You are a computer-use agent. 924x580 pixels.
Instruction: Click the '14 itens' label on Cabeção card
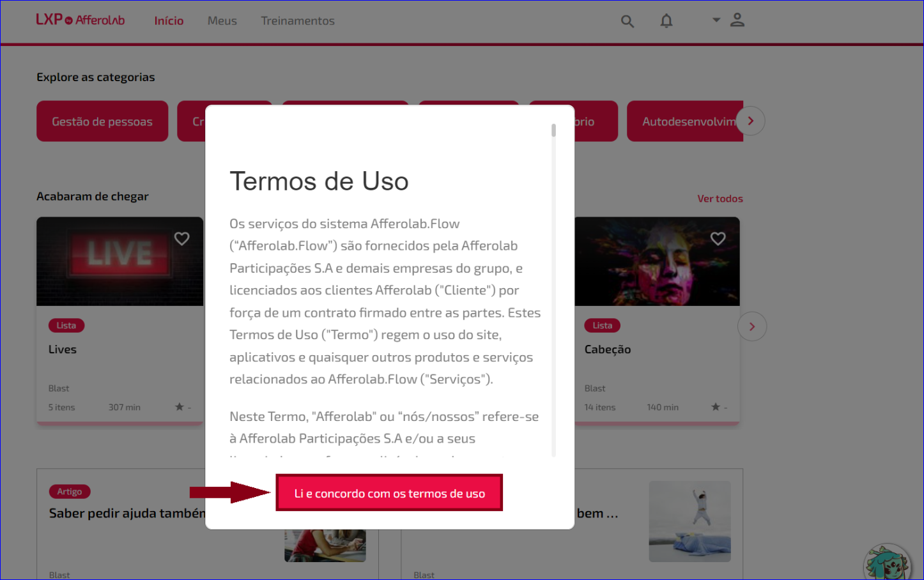(600, 407)
